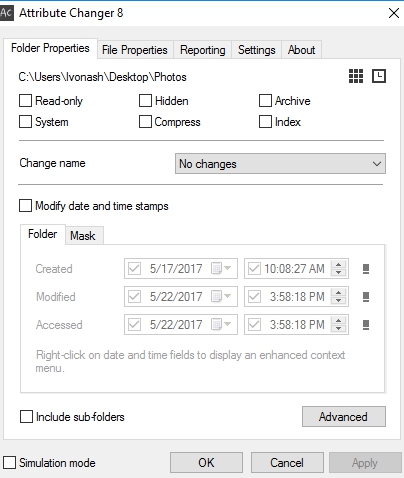The image size is (404, 478).
Task: Open the Settings tab
Action: [x=257, y=50]
